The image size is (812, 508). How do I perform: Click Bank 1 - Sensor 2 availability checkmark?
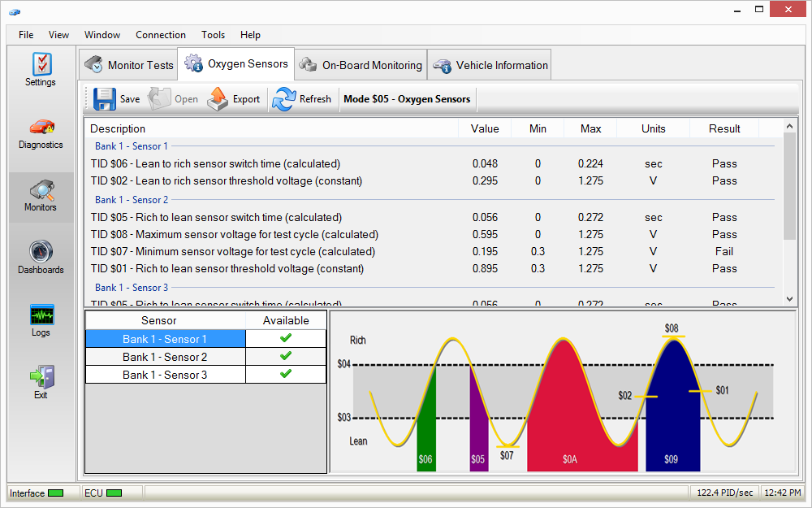click(x=286, y=357)
